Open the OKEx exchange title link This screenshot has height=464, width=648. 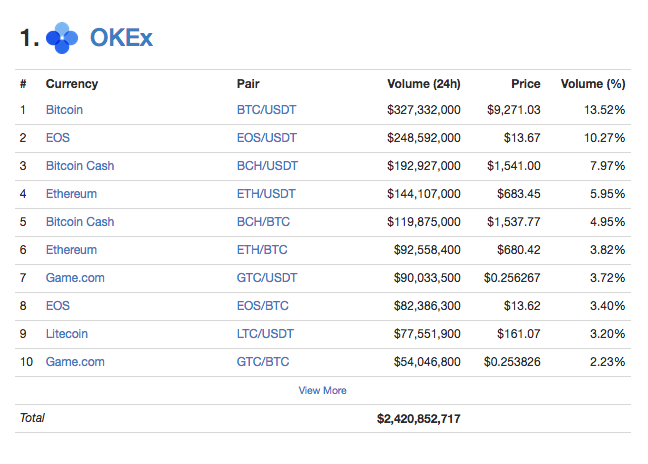pyautogui.click(x=121, y=38)
